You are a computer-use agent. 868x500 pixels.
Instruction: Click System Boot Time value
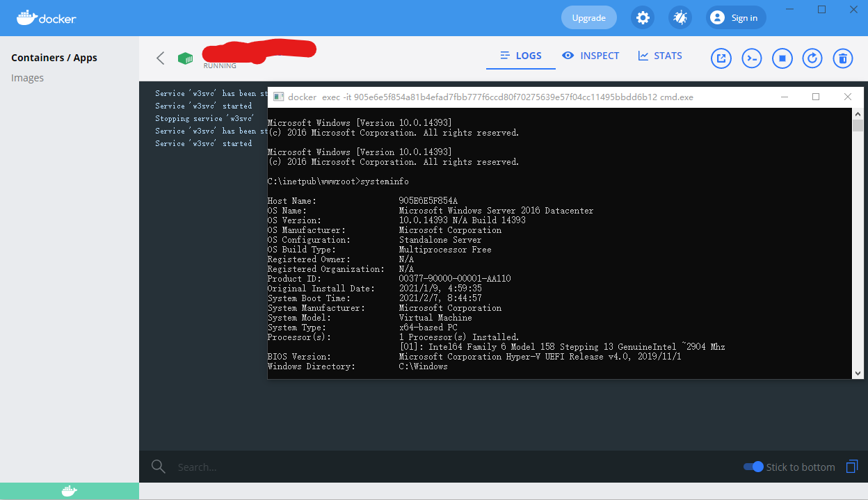click(440, 298)
